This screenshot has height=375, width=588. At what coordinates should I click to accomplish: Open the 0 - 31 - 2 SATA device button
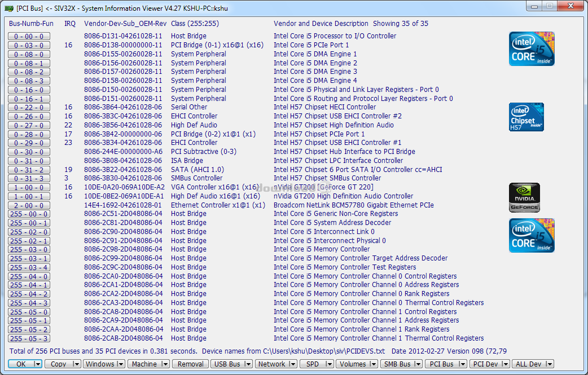pos(29,170)
